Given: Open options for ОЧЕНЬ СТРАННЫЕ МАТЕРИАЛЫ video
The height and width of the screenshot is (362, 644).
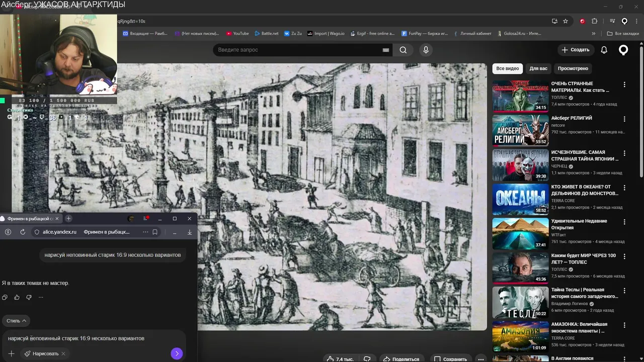Looking at the screenshot, I should coord(624,84).
